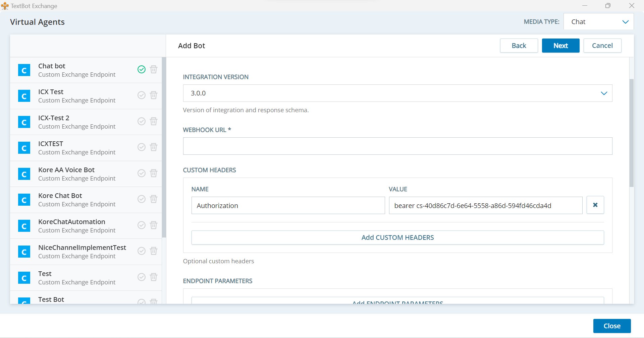The width and height of the screenshot is (644, 338).
Task: Open the Media Type dropdown
Action: click(599, 21)
